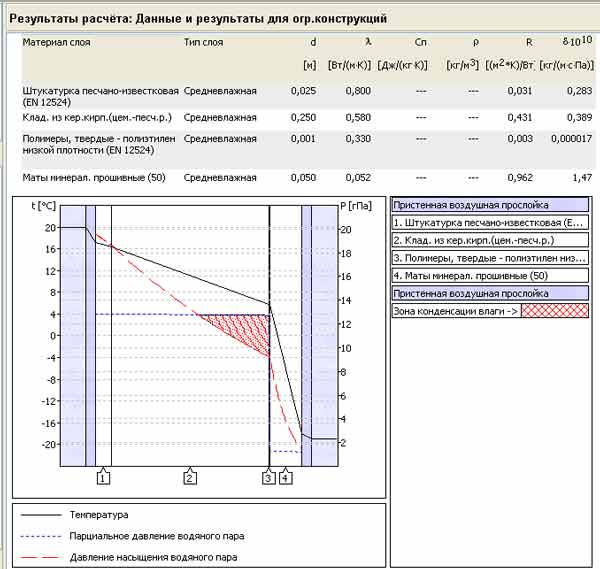Image resolution: width=600 pixels, height=569 pixels.
Task: Click layer marker 2 under the chart
Action: (x=190, y=477)
